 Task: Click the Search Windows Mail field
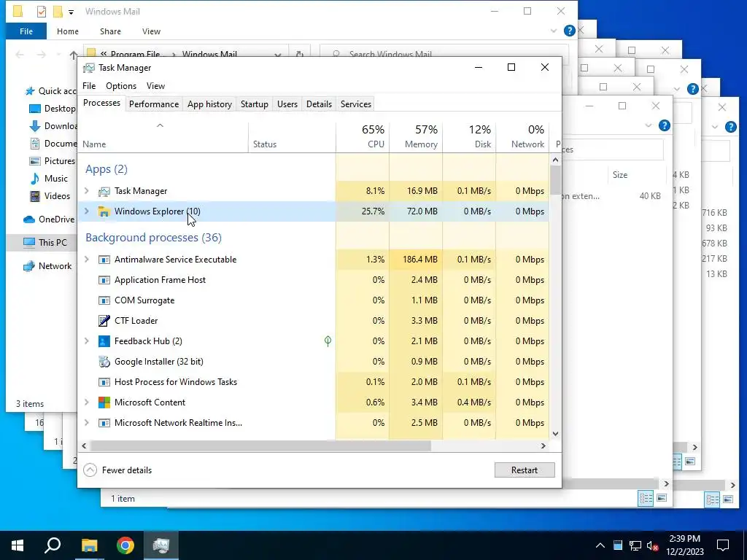tap(444, 54)
